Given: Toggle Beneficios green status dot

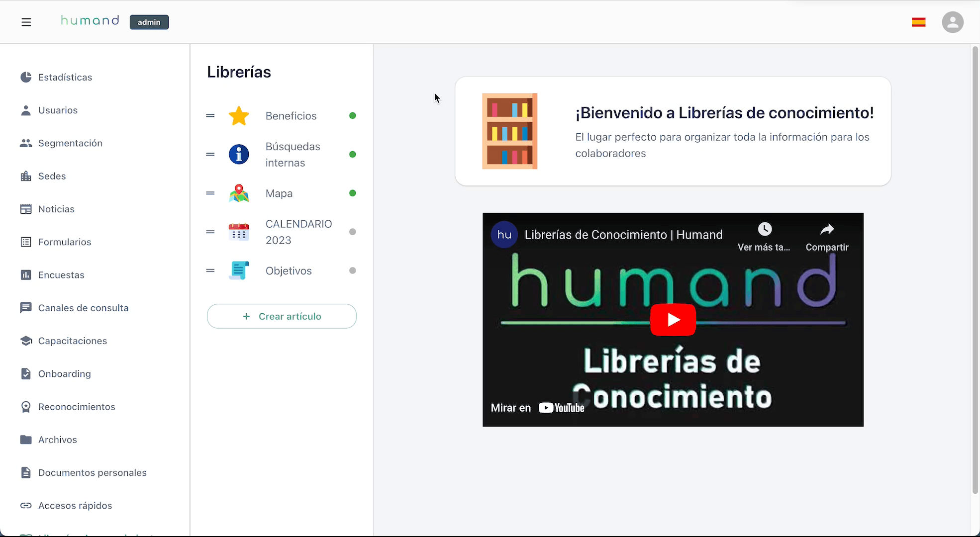Looking at the screenshot, I should click(353, 116).
